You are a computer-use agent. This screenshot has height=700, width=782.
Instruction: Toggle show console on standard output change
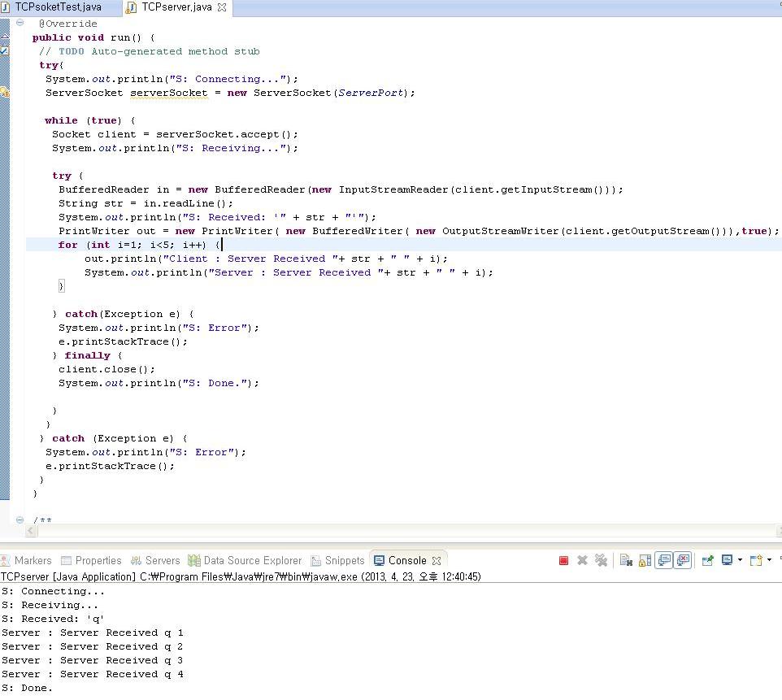point(664,560)
